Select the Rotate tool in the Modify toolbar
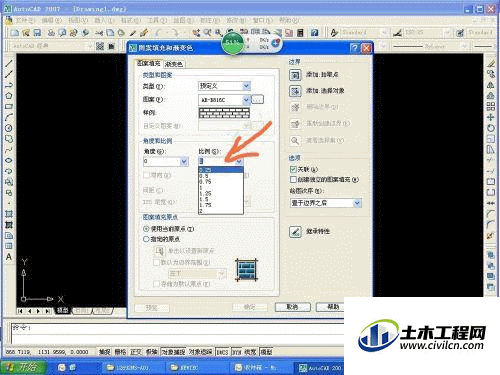 [x=490, y=128]
